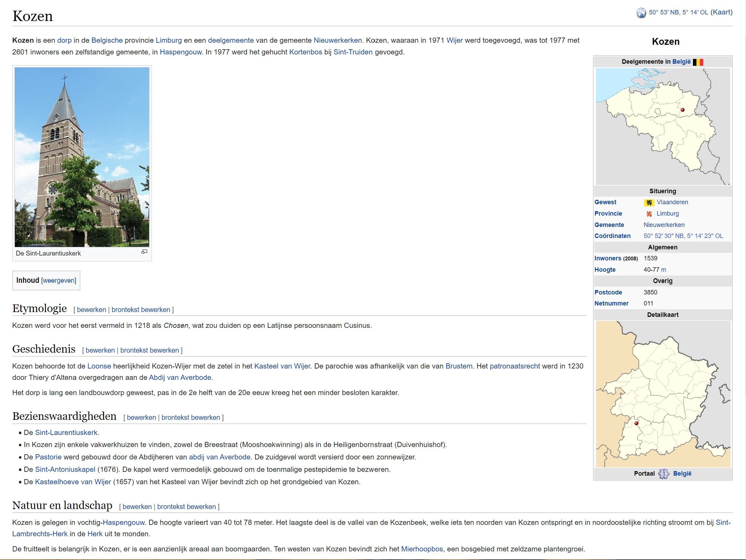Open Nieuwerkerken link in intro paragraph
746x560 pixels.
coord(338,40)
